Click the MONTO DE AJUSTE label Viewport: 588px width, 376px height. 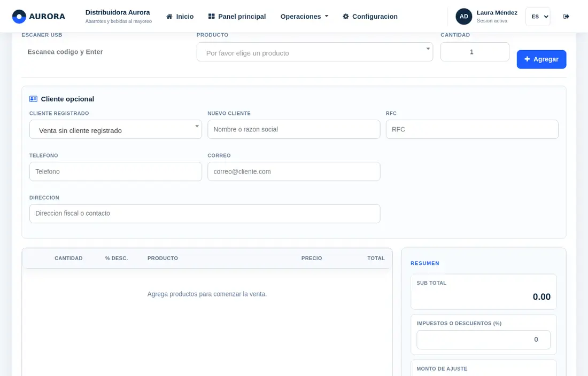442,369
